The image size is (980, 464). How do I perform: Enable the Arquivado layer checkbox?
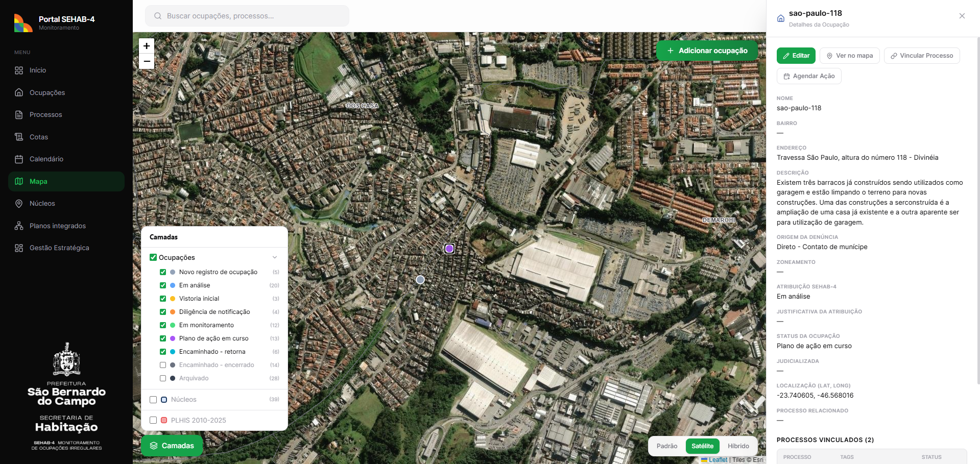coord(163,378)
